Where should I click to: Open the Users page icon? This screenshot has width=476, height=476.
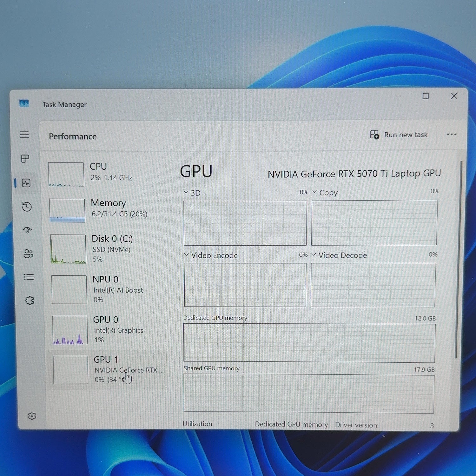point(28,254)
